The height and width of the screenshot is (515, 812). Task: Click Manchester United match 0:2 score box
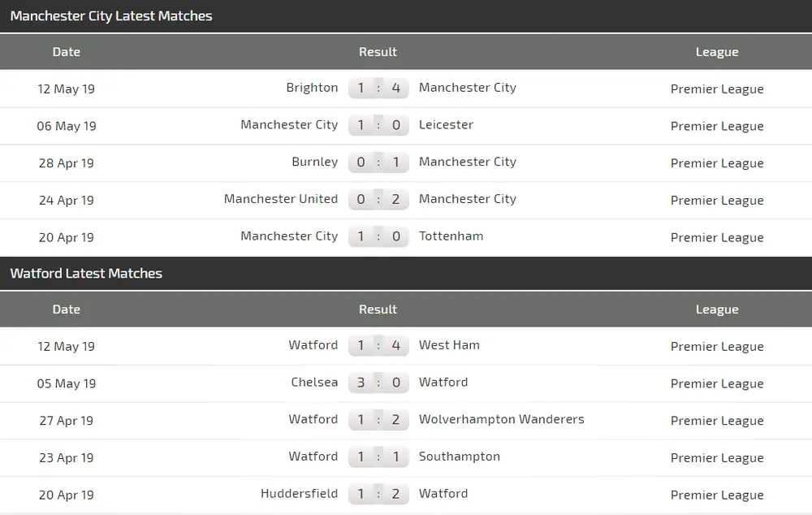tap(378, 199)
